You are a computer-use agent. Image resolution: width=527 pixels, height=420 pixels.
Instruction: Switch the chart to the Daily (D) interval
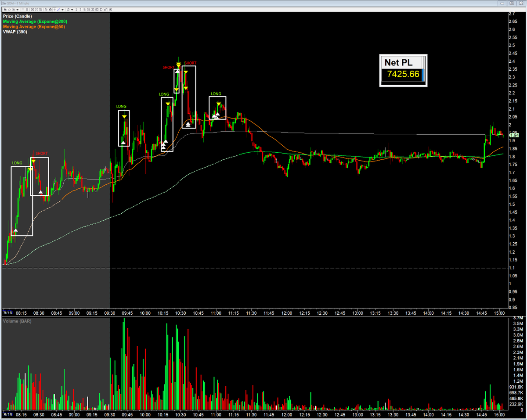point(101,10)
